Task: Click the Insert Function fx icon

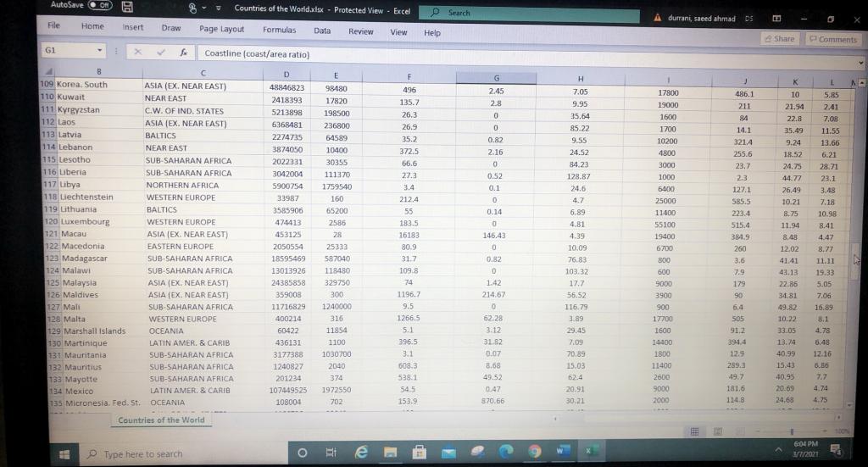Action: coord(184,53)
